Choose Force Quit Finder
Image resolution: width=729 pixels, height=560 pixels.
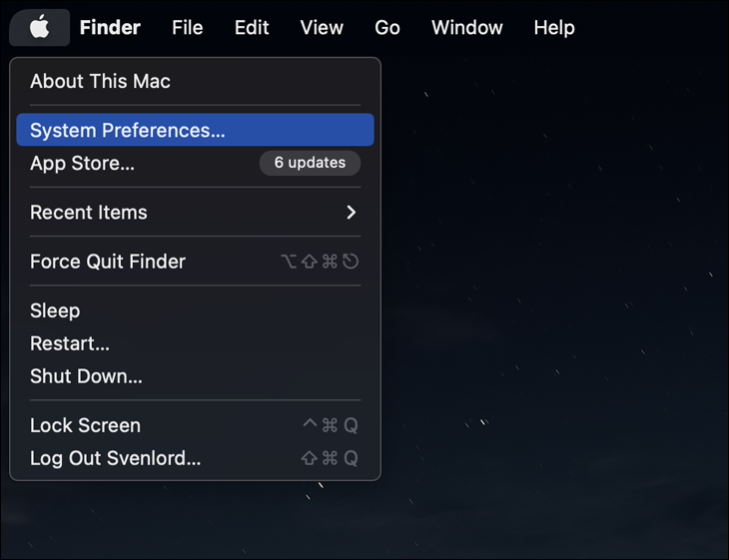click(x=108, y=262)
